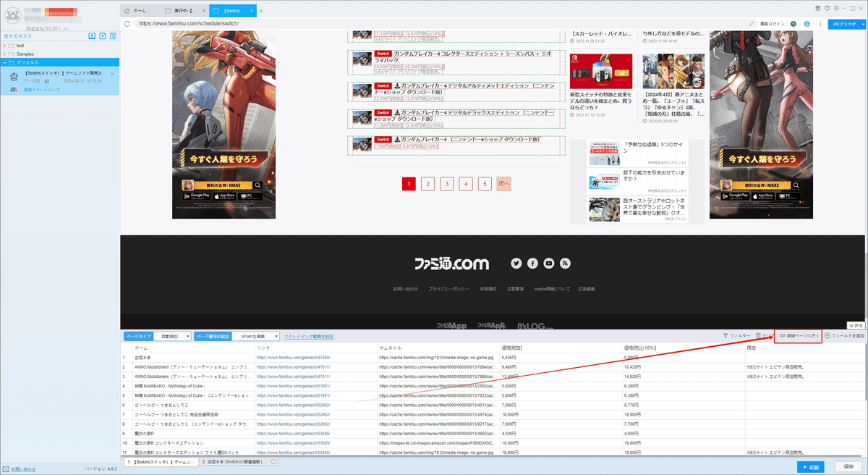Click 次へ pagination button
The image size is (868, 475).
[x=504, y=184]
